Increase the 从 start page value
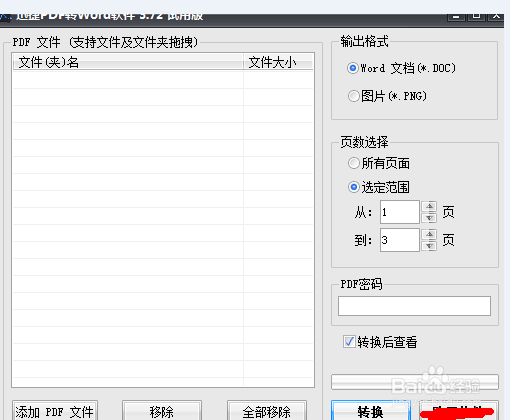The height and width of the screenshot is (420, 510). click(429, 206)
